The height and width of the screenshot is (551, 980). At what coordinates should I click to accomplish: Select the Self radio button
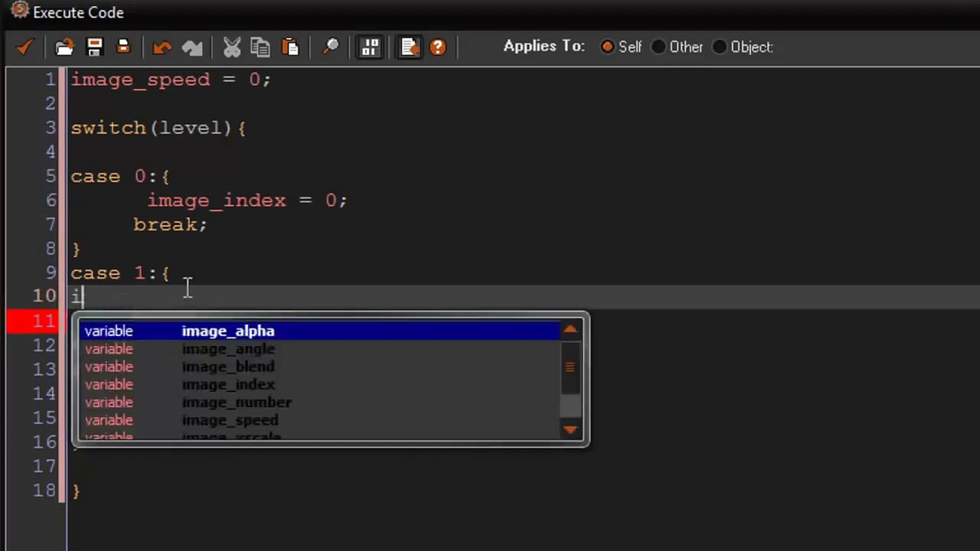point(607,47)
